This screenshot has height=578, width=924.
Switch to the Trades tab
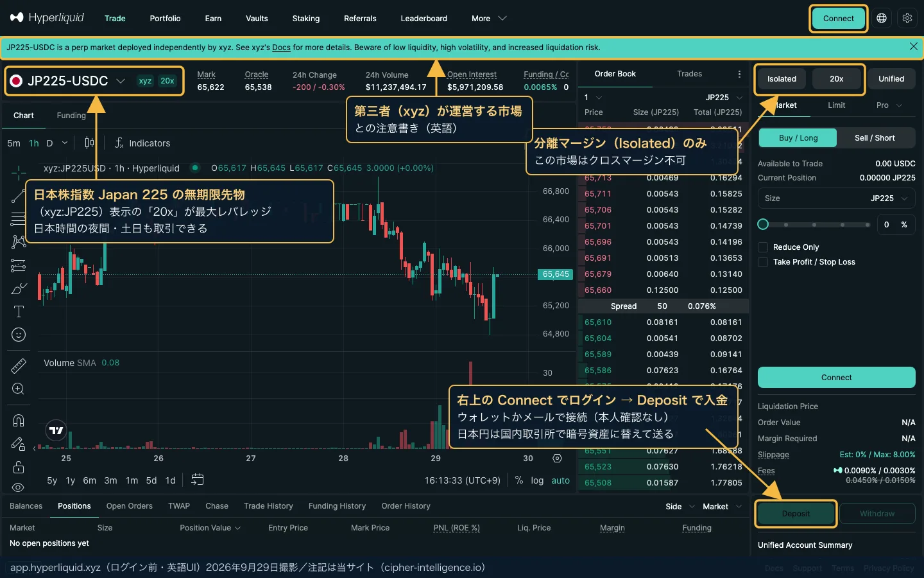pyautogui.click(x=690, y=74)
